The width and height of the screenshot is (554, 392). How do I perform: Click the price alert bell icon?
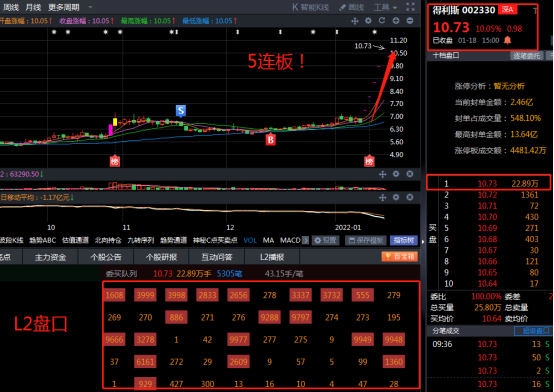click(507, 40)
